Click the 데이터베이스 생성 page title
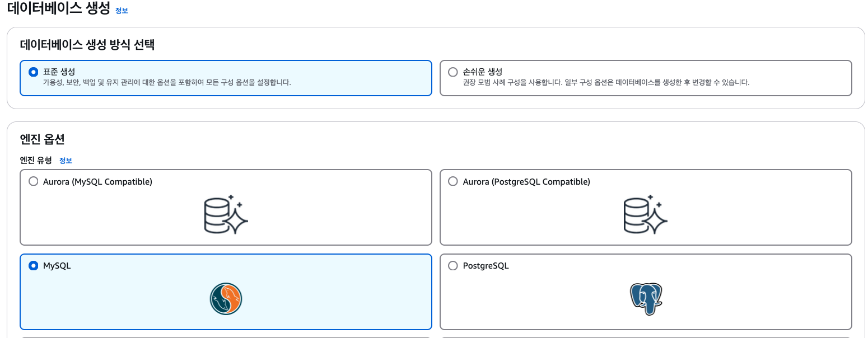868x338 pixels. 58,8
